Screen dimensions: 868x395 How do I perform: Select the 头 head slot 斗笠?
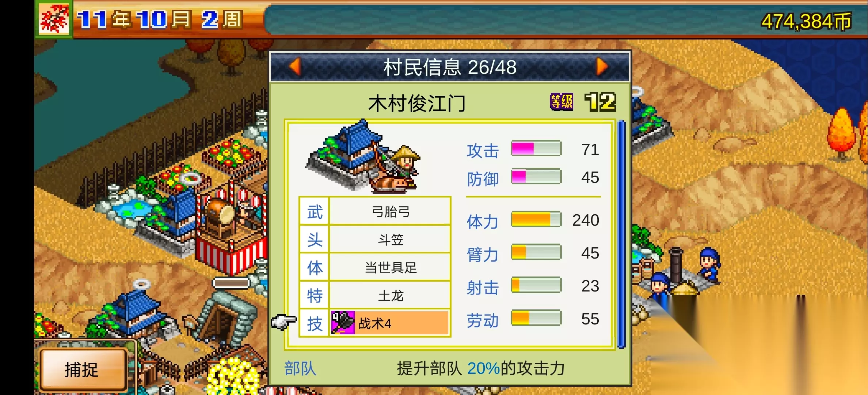[375, 239]
